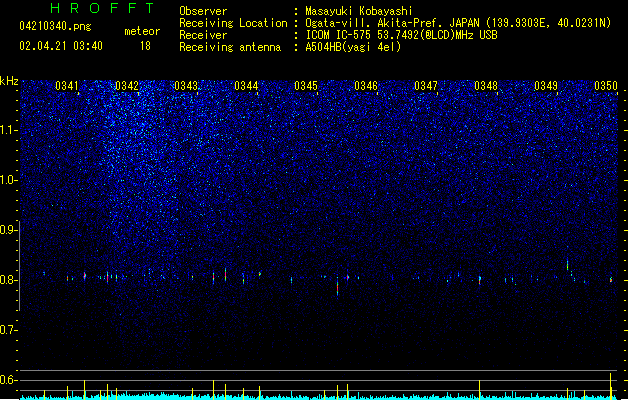Click the HROFFT title text

[x=102, y=8]
